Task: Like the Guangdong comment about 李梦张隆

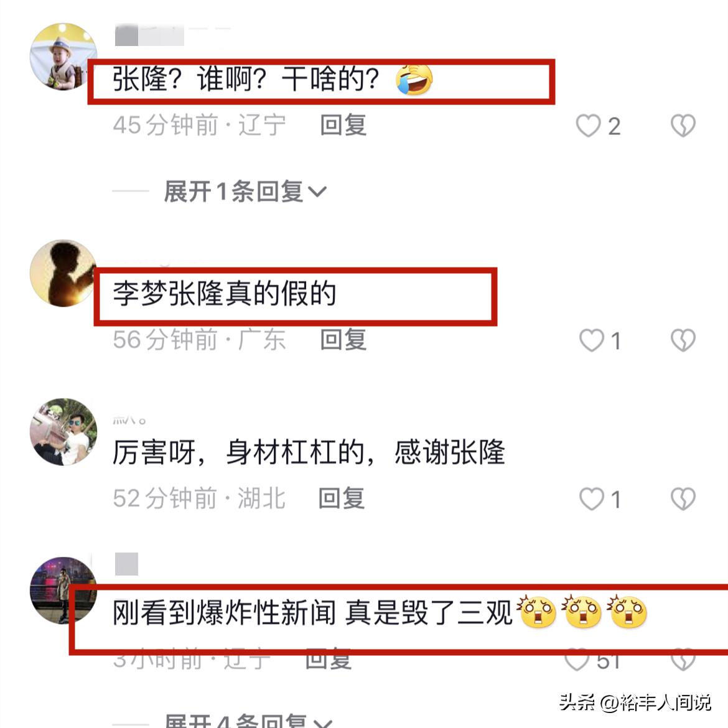Action: tap(592, 340)
